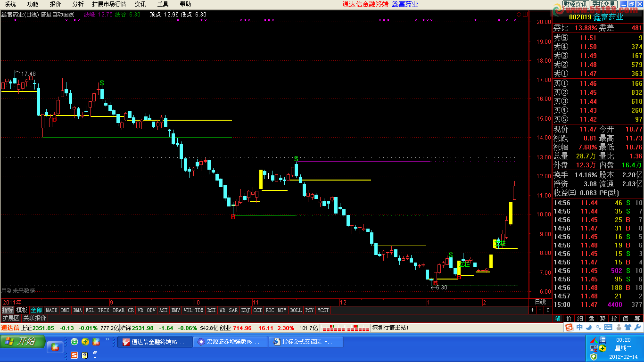
Task: Click the 日线 period selector
Action: tap(540, 302)
